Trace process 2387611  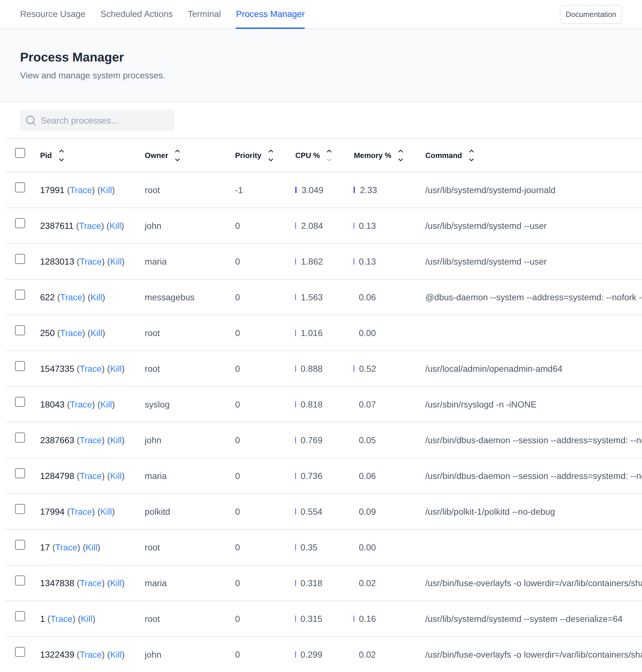[x=90, y=226]
